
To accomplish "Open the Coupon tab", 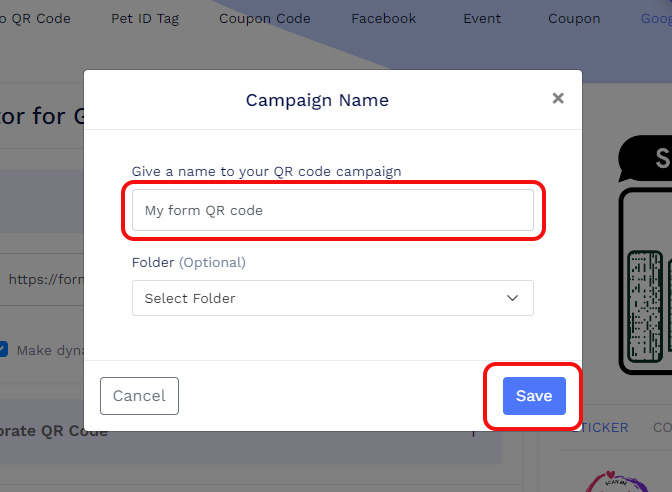I will pyautogui.click(x=574, y=18).
